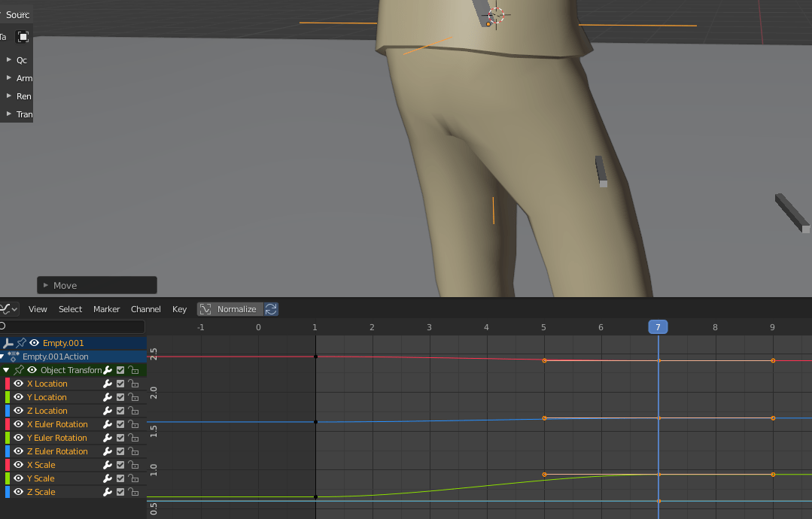The height and width of the screenshot is (519, 812).
Task: Click the wrench icon on Z Scale channel
Action: 108,492
